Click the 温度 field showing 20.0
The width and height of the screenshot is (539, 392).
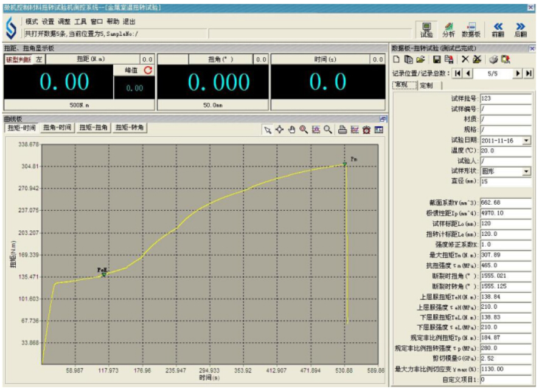506,151
